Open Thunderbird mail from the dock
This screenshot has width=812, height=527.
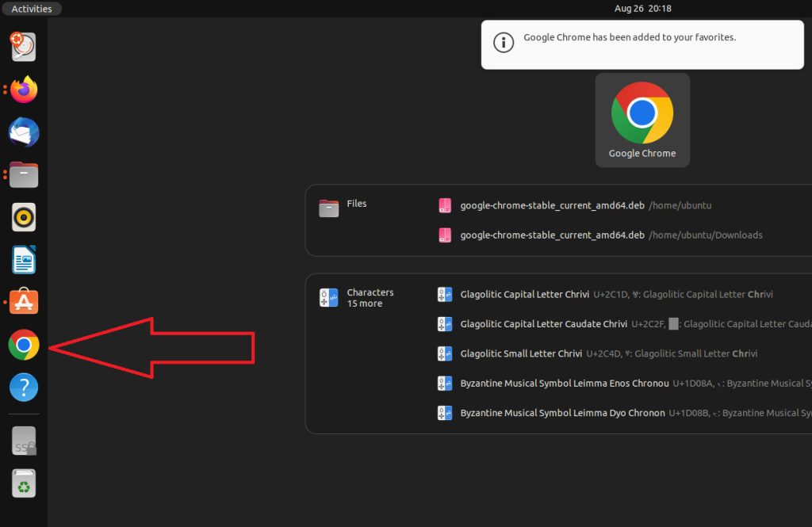tap(23, 132)
